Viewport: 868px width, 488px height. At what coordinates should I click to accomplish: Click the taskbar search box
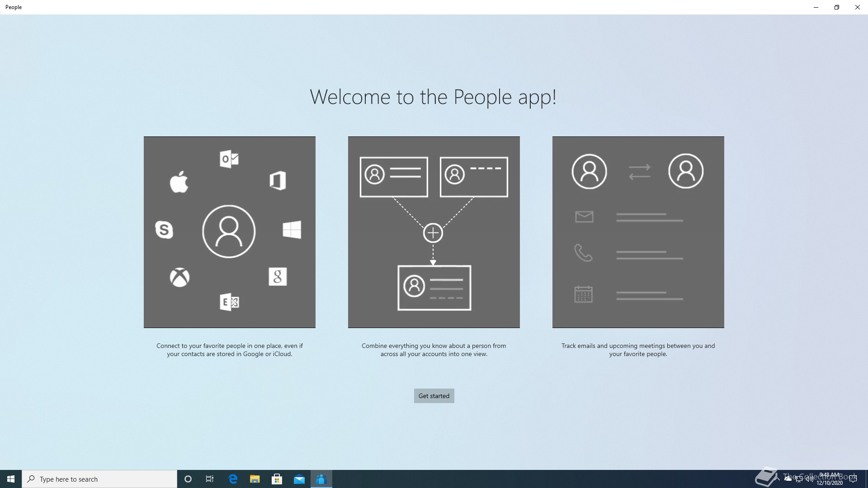(99, 479)
